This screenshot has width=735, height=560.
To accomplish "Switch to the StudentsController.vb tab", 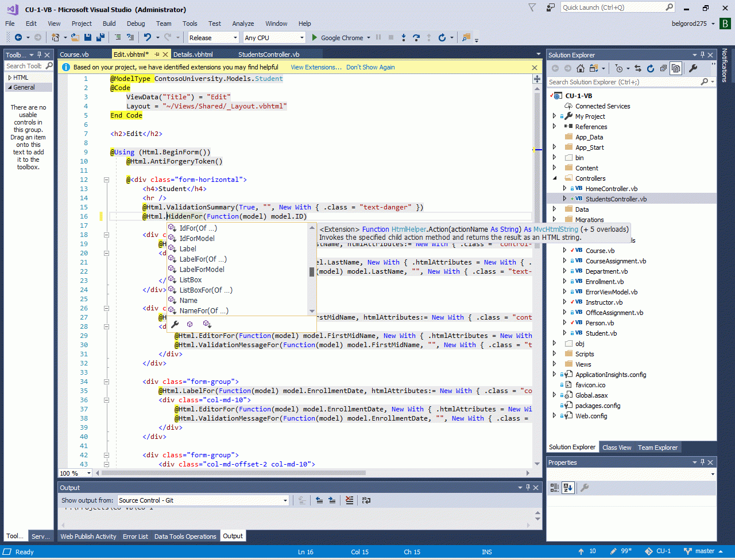I will pos(269,55).
